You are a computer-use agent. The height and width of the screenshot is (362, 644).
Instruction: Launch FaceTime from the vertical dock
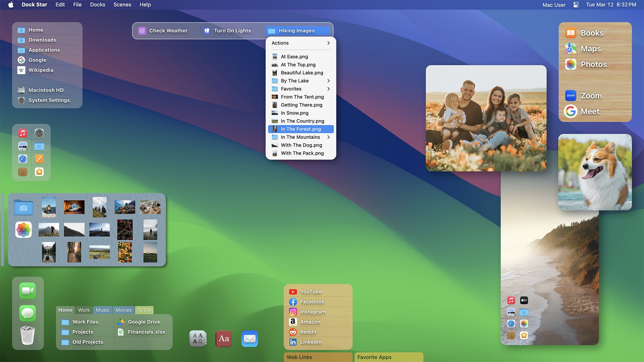(28, 291)
